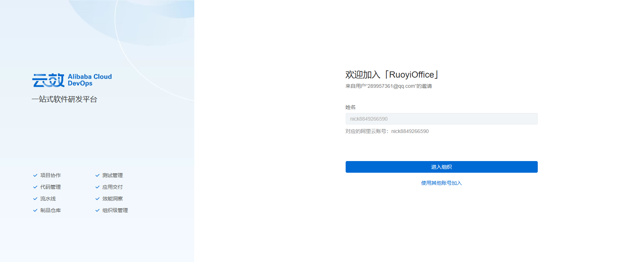Select the 制品仓库 feature text

51,210
